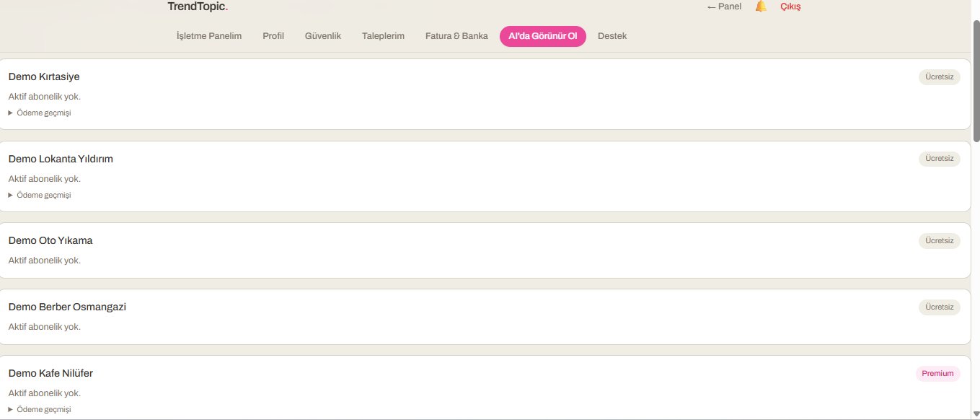Click the scrollbar down arrow
980x420 pixels.
point(976,414)
